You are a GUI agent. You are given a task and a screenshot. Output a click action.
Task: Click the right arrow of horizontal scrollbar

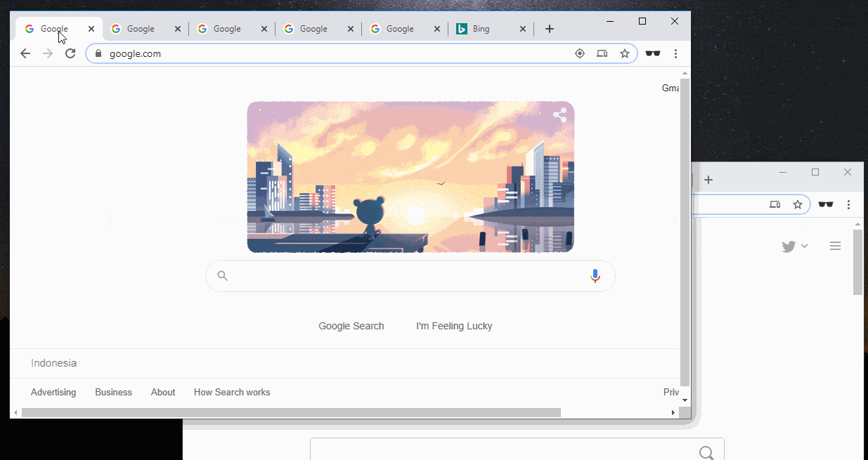coord(675,412)
